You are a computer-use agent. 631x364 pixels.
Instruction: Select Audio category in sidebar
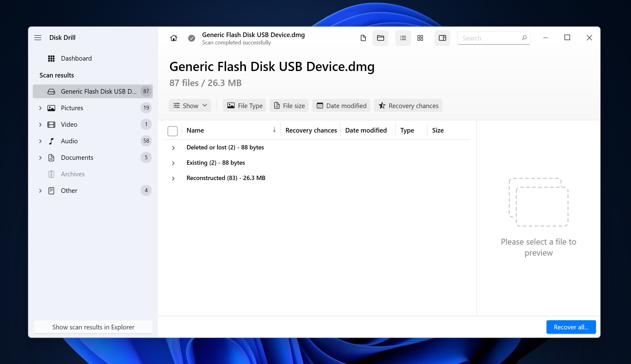point(69,141)
